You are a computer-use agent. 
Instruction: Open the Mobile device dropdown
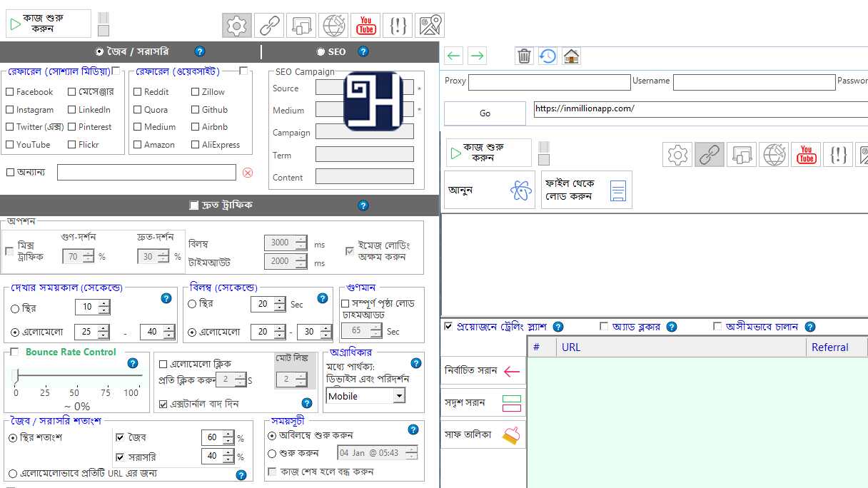coord(398,396)
